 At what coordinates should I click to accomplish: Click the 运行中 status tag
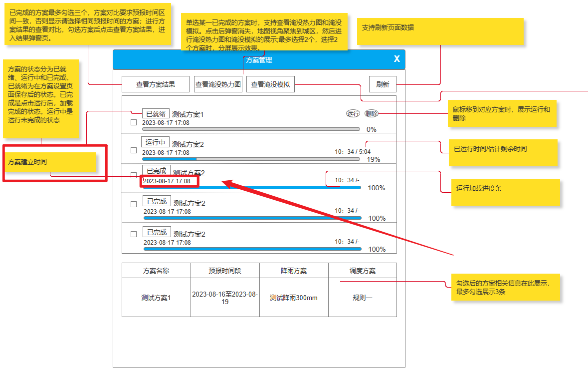click(156, 142)
